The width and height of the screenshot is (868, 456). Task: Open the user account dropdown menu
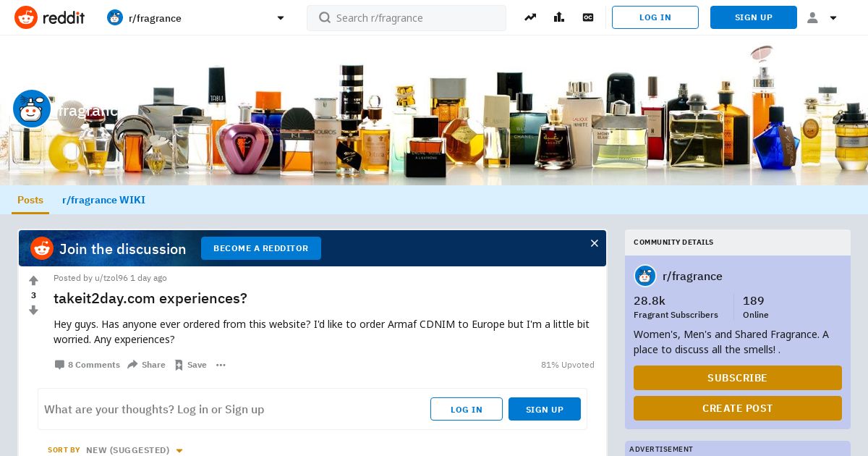click(x=822, y=17)
